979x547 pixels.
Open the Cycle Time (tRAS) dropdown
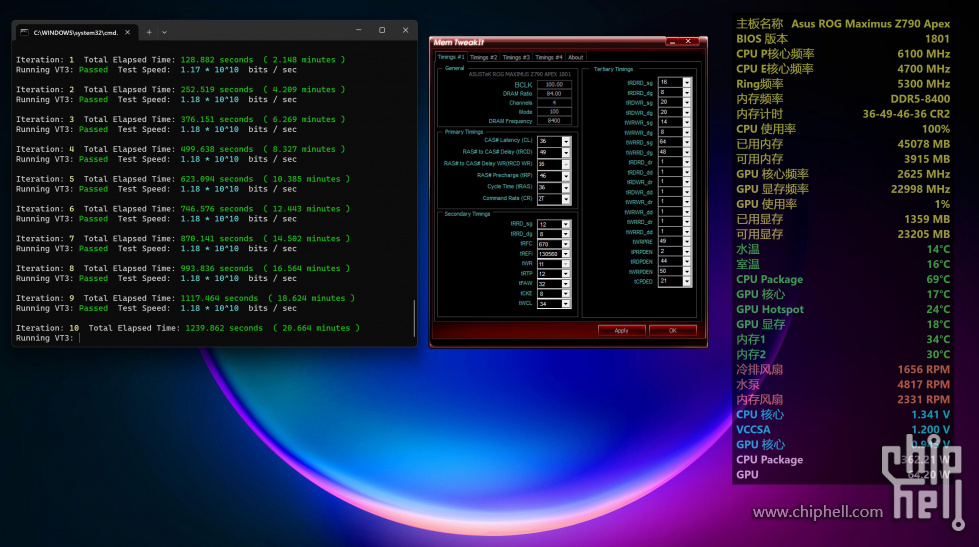(x=566, y=187)
